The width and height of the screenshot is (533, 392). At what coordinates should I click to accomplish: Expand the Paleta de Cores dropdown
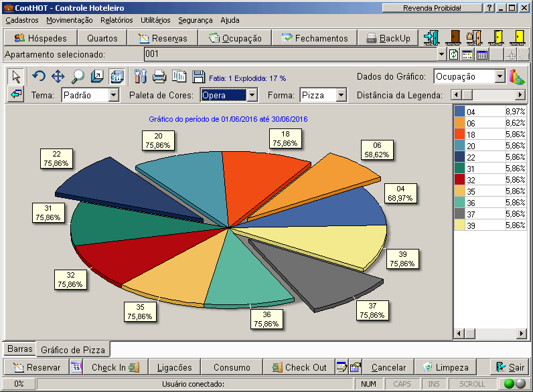pos(252,95)
